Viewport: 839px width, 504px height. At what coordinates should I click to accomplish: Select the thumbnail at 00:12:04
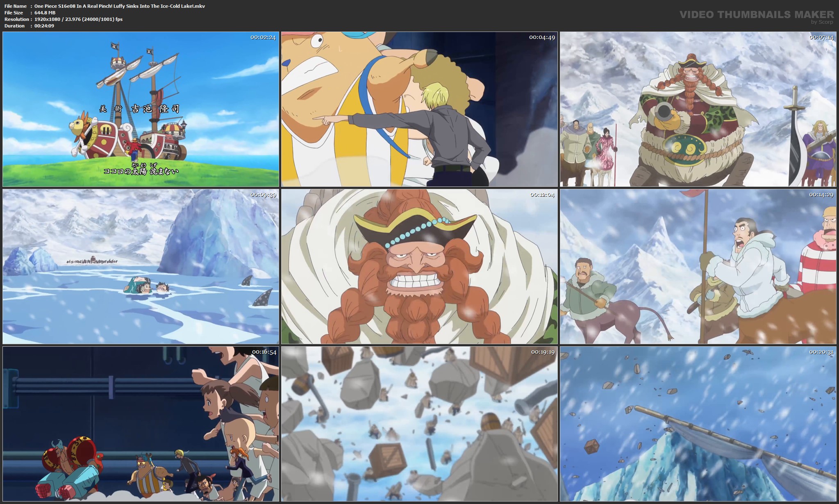pyautogui.click(x=419, y=266)
